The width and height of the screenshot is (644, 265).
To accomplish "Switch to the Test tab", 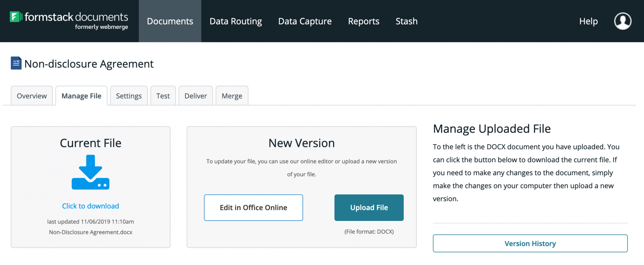I will coord(163,96).
